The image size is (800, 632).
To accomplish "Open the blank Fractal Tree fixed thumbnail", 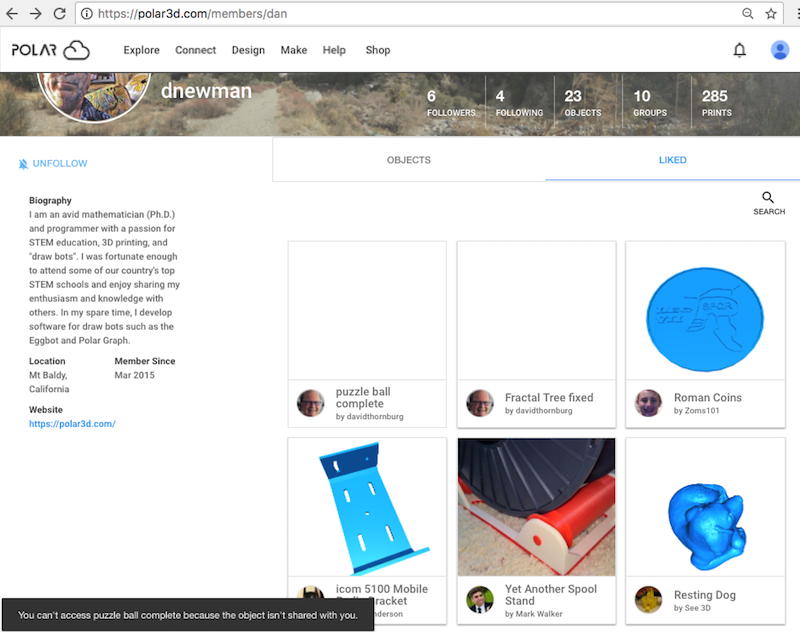I will [x=536, y=311].
